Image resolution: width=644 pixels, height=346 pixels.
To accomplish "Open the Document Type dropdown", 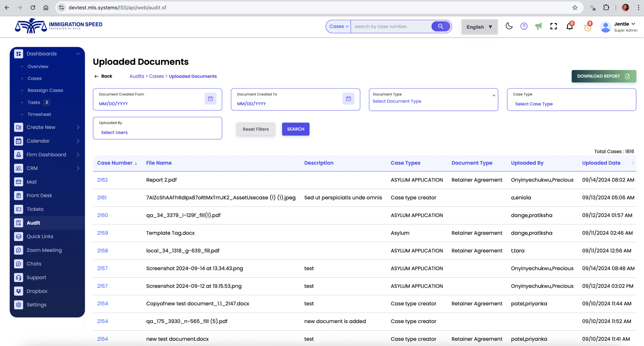I will point(433,99).
